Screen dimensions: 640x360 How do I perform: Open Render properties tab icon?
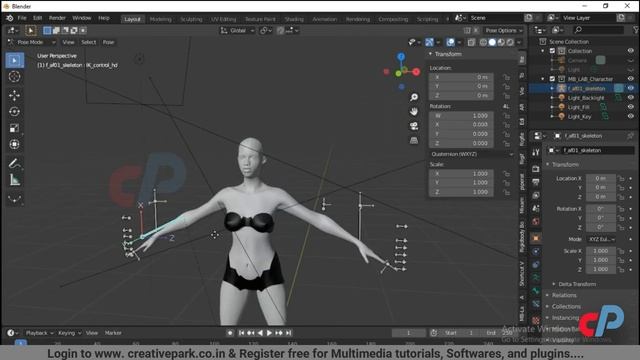(536, 169)
